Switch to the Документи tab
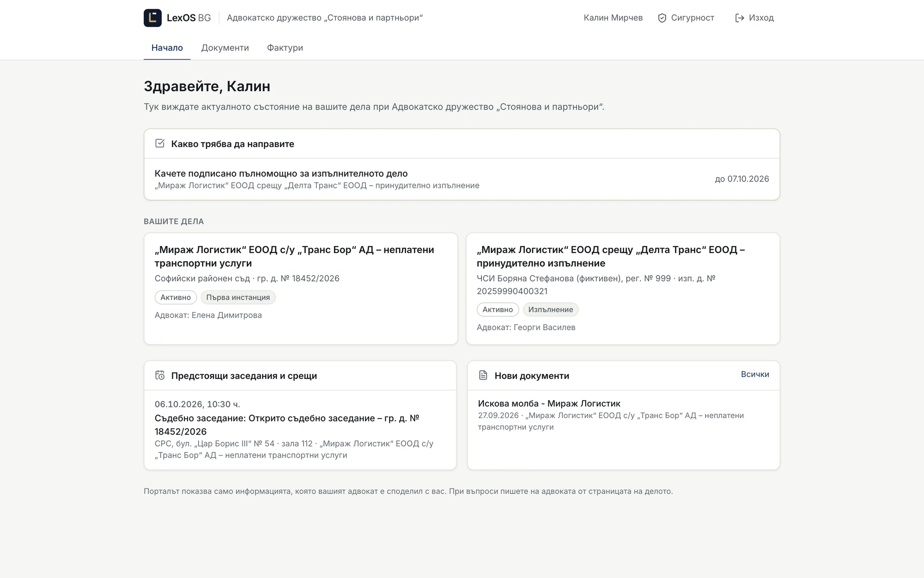 (225, 48)
